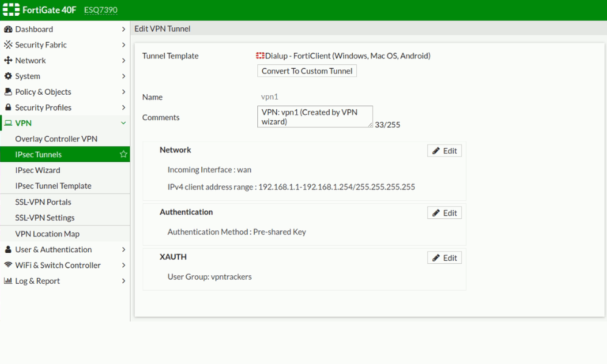Viewport: 607px width, 364px height.
Task: Click the IPv4 client address range text
Action: 291,187
